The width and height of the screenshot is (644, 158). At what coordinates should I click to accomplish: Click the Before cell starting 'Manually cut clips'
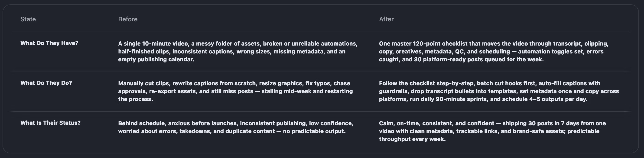click(x=235, y=91)
